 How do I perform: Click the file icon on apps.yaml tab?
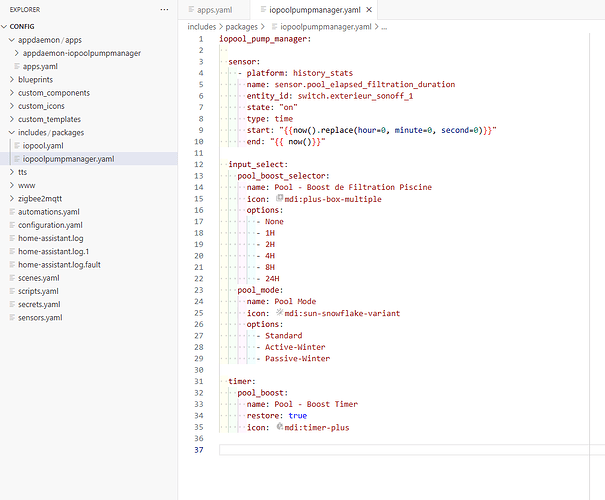[x=191, y=9]
